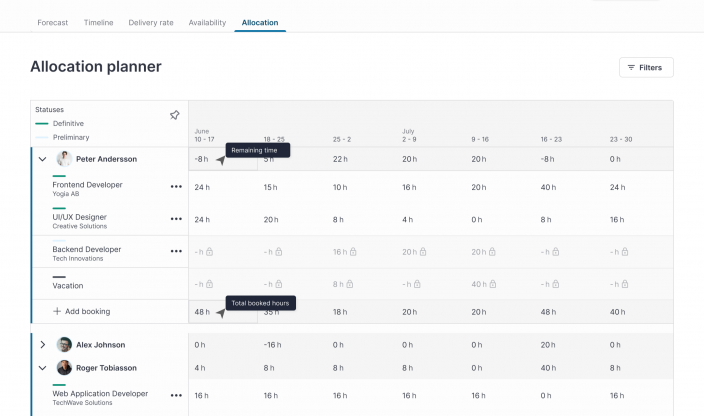
Task: Click lock icon in Backend Developer June 10-17 cell
Action: click(210, 252)
